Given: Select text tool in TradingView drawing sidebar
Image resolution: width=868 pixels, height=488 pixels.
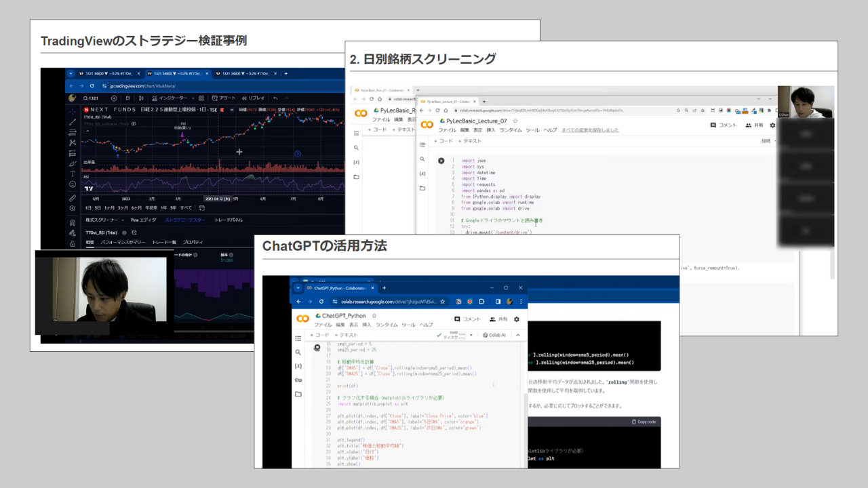Looking at the screenshot, I should (73, 174).
